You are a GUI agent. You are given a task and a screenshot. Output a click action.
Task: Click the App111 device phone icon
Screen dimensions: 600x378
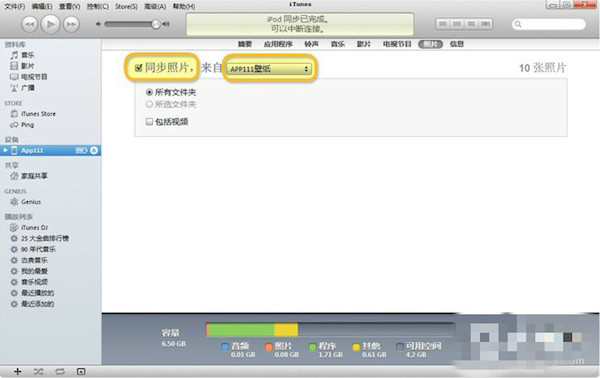[14, 150]
